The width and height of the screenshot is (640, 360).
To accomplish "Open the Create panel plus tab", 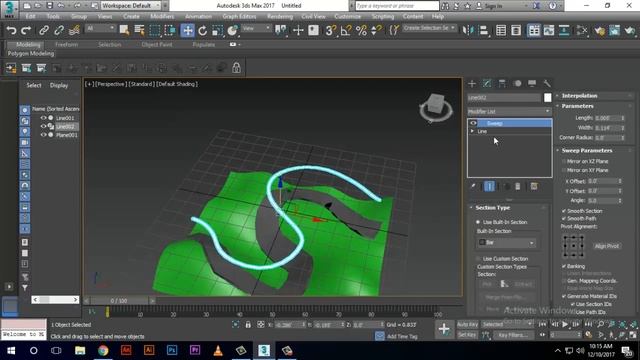I will tap(472, 84).
